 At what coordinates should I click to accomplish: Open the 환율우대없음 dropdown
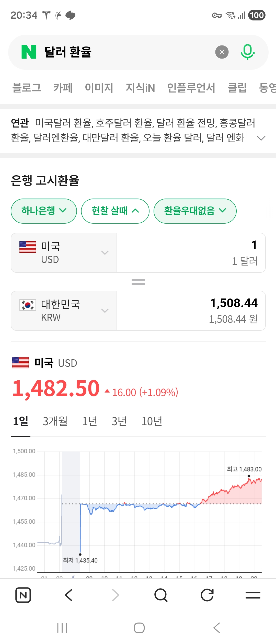tap(195, 211)
